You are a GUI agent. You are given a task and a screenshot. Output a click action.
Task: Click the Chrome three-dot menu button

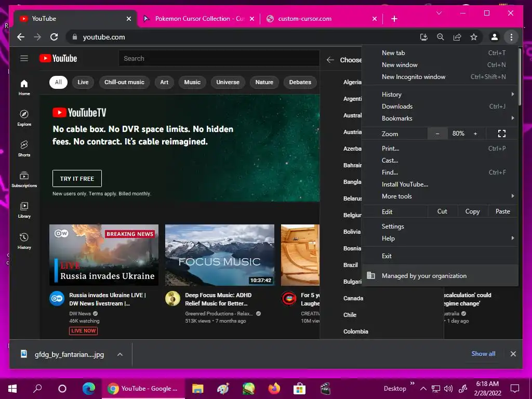(511, 37)
